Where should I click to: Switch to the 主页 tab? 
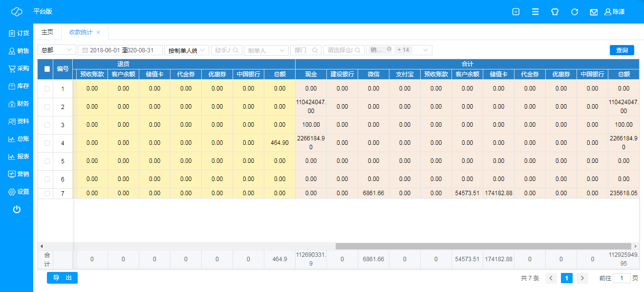[x=47, y=32]
